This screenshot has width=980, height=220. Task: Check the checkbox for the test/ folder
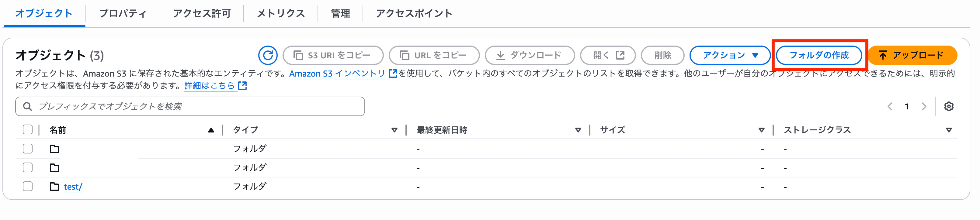(x=27, y=186)
